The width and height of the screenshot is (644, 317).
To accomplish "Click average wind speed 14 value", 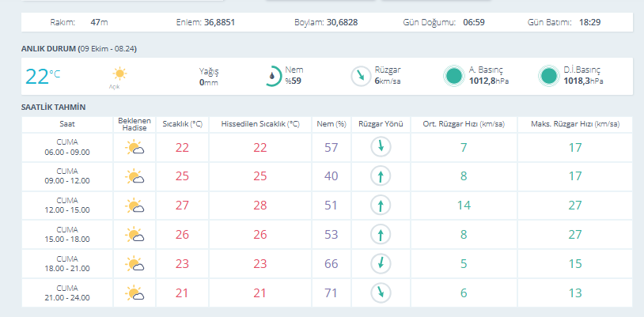I will click(x=464, y=206).
